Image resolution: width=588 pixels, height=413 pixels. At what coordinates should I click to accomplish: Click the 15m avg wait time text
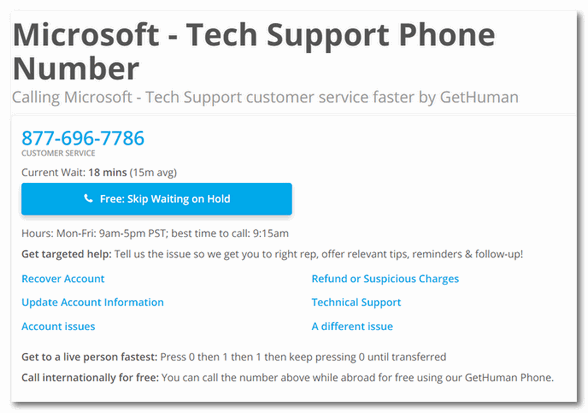(x=153, y=173)
